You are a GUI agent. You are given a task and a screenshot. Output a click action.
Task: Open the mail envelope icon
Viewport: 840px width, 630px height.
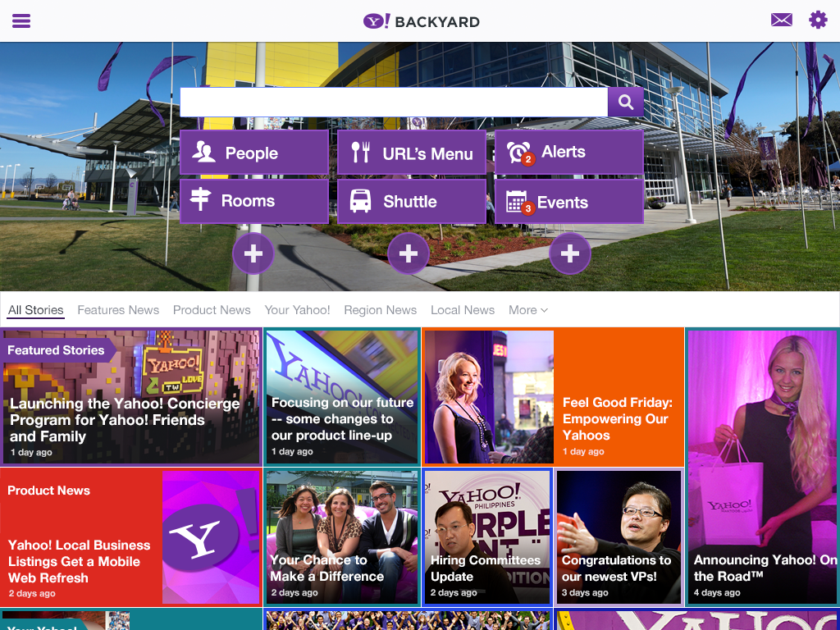(x=782, y=20)
